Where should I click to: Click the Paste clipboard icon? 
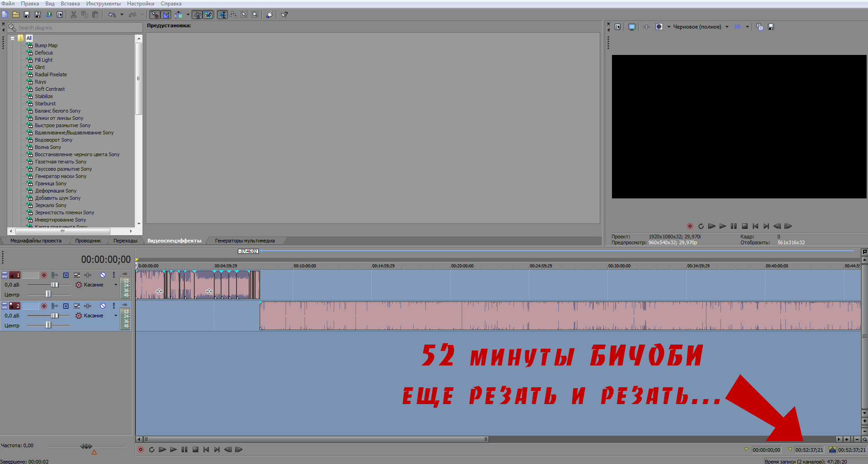[x=95, y=15]
